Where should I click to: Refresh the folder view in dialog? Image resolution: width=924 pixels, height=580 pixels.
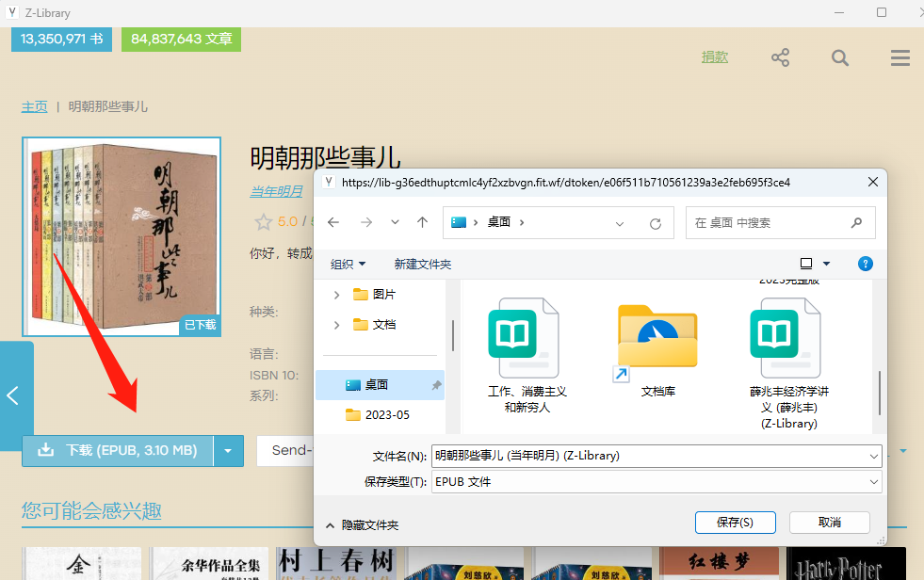tap(656, 223)
